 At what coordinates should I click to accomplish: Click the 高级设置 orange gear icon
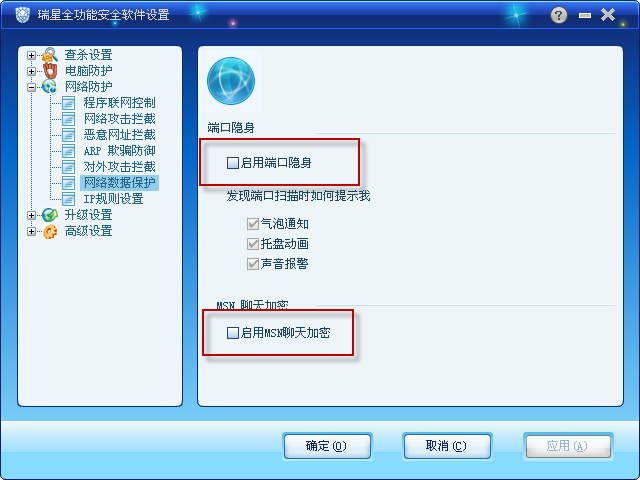coord(50,231)
